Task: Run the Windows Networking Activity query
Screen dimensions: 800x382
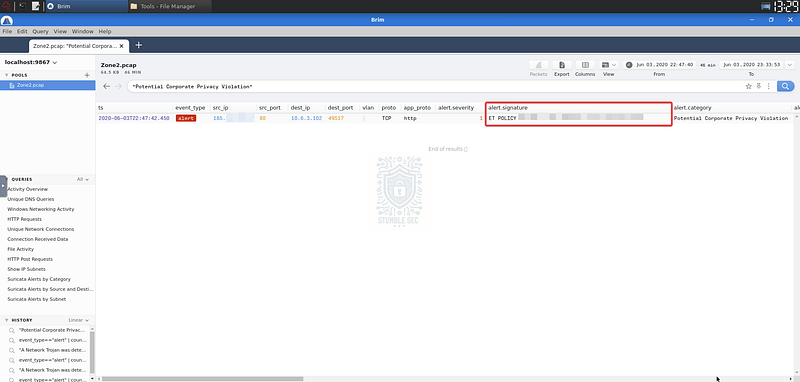Action: [x=41, y=209]
